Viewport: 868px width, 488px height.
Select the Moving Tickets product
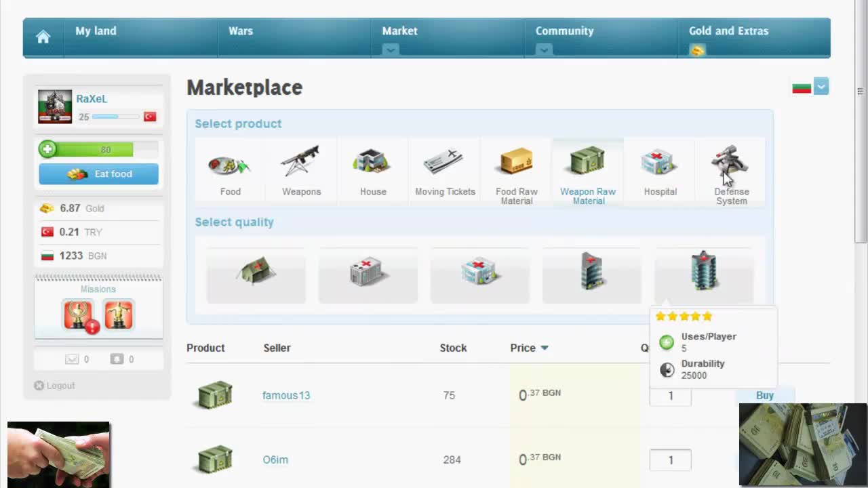[445, 171]
